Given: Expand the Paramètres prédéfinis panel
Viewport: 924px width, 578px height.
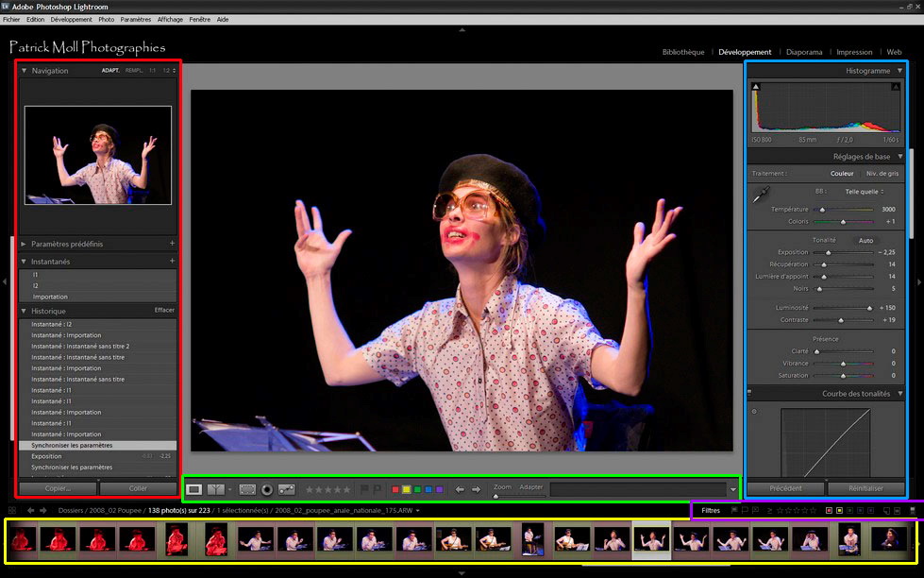Looking at the screenshot, I should (24, 244).
